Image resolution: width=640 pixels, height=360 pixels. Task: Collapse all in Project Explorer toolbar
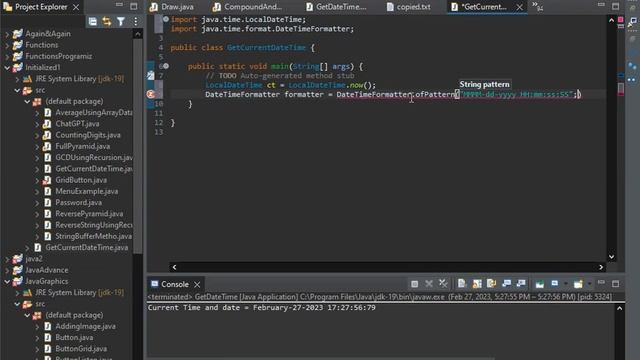click(93, 22)
